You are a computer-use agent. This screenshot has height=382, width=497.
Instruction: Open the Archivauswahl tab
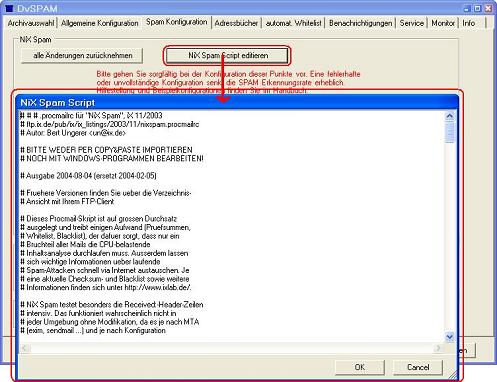point(31,23)
